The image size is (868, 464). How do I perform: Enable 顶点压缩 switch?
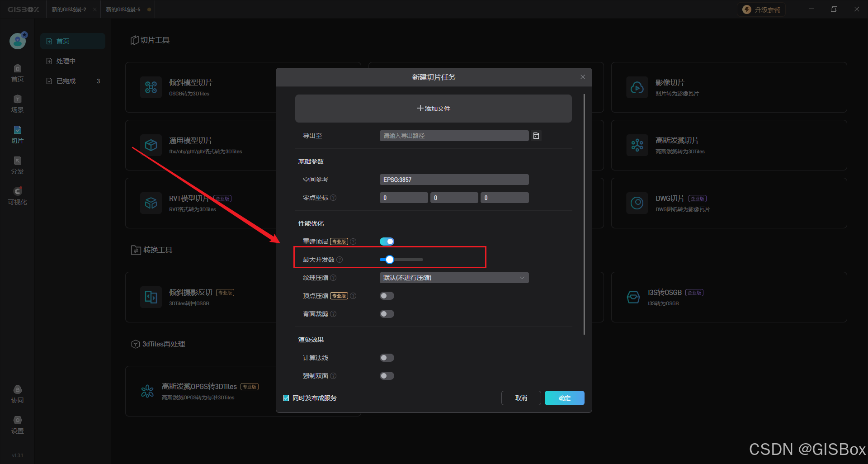[387, 296]
